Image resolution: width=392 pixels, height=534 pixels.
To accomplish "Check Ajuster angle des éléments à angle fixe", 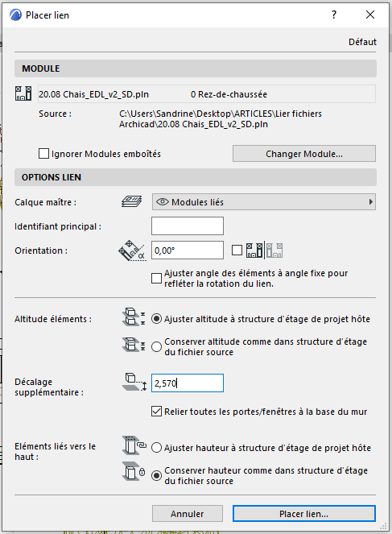I will pos(156,278).
